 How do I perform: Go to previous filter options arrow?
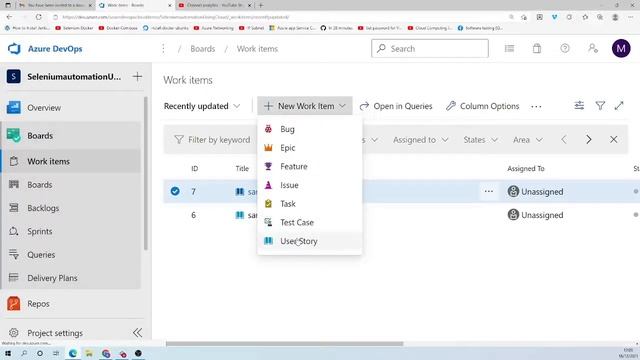(x=564, y=140)
